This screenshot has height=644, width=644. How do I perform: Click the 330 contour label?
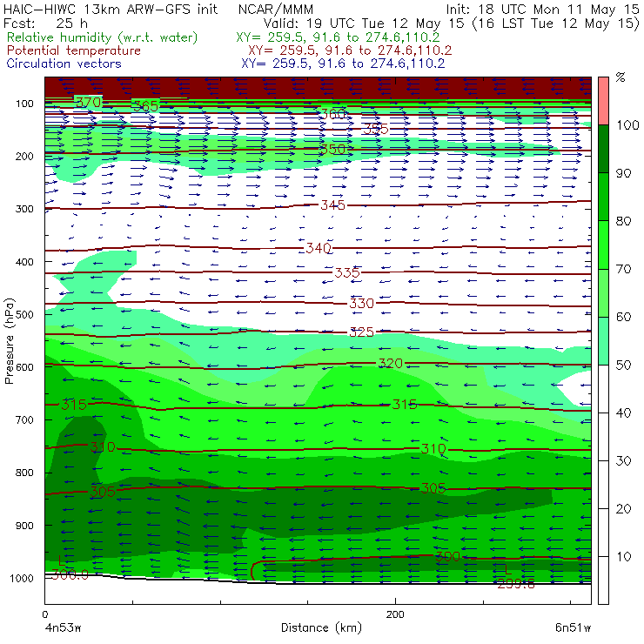361,304
